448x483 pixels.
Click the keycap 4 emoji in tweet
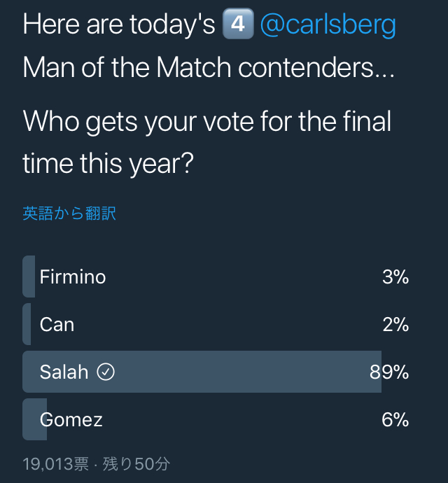point(237,26)
